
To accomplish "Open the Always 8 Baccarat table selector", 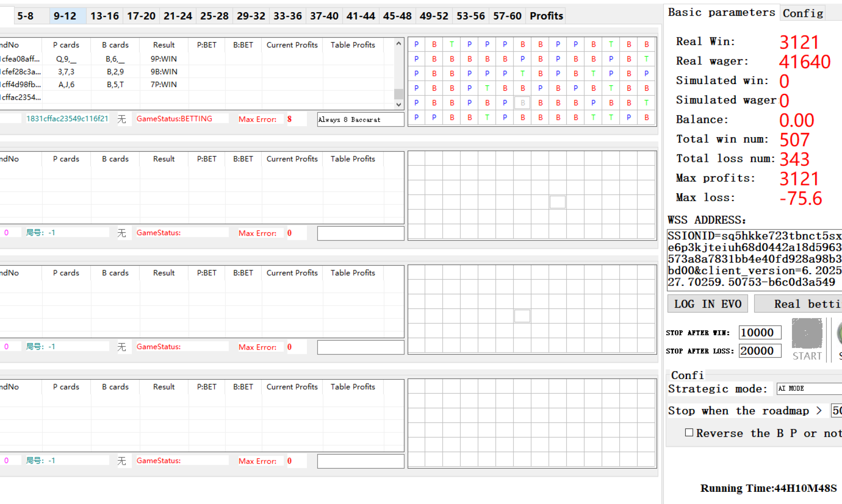I will [360, 119].
